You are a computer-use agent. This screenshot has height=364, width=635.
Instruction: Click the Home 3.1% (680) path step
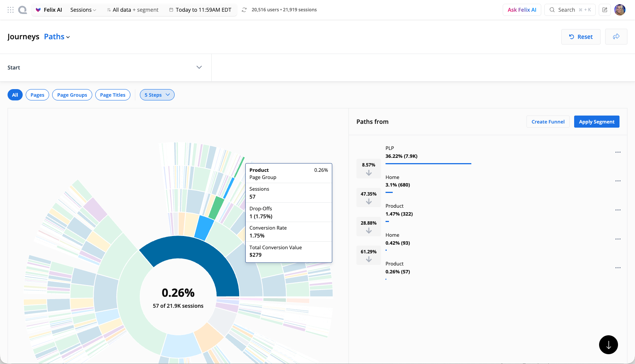[398, 184]
